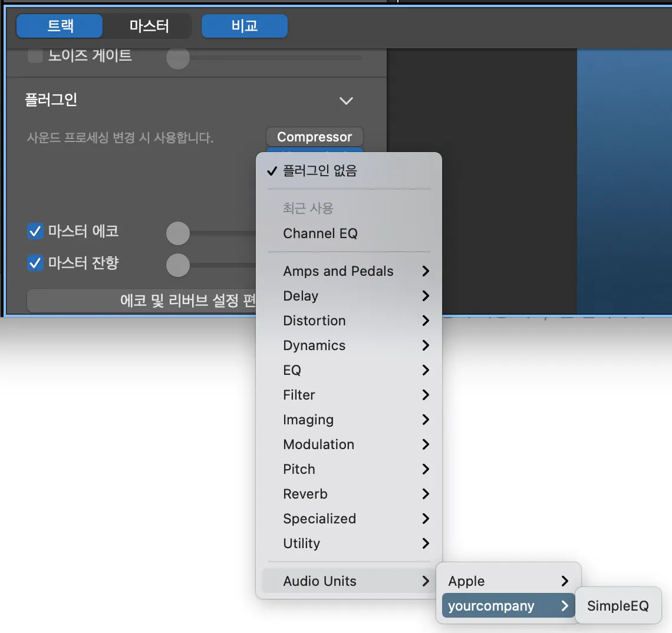The image size is (672, 633).
Task: Expand the EQ submenu
Action: click(x=348, y=370)
